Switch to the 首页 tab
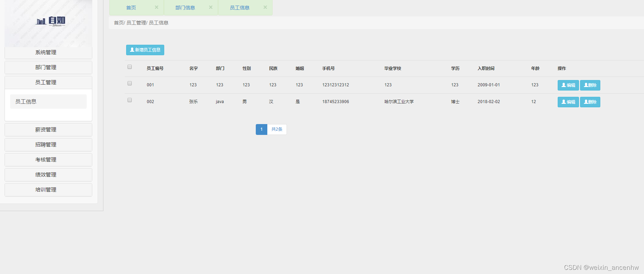This screenshot has height=274, width=644. (x=131, y=8)
